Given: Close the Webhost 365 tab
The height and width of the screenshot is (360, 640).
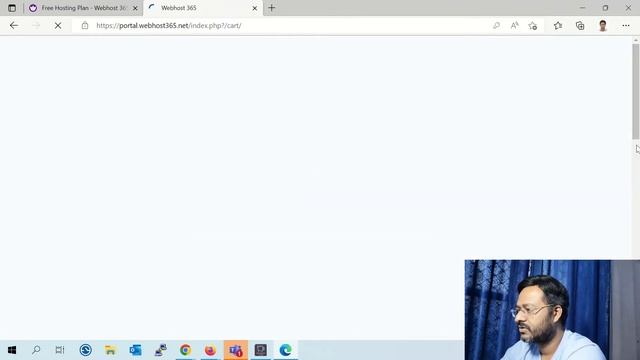Looking at the screenshot, I should point(255,8).
